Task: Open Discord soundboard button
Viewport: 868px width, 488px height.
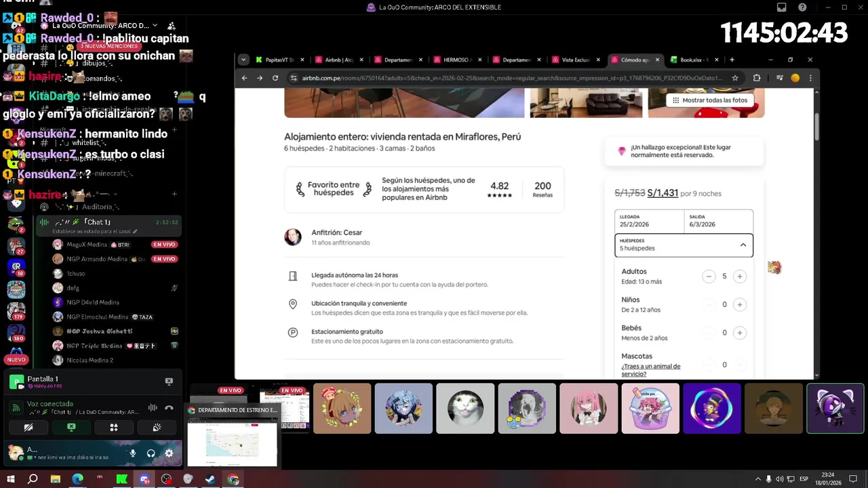Action: (157, 428)
